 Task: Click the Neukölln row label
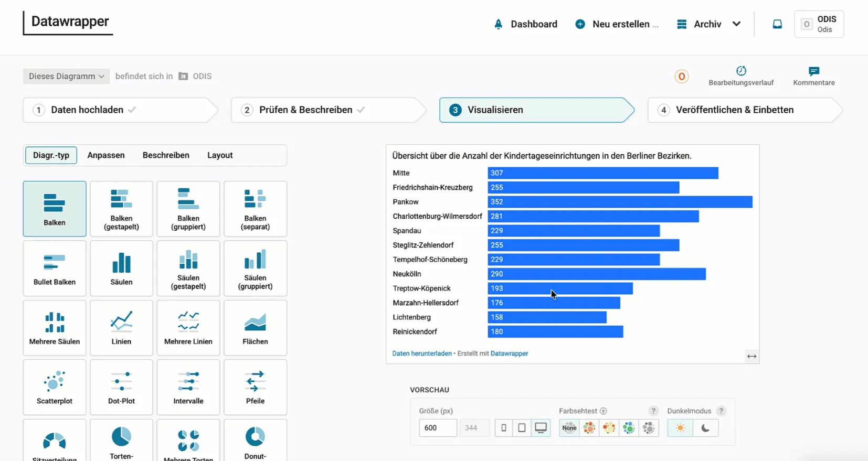[x=407, y=274]
